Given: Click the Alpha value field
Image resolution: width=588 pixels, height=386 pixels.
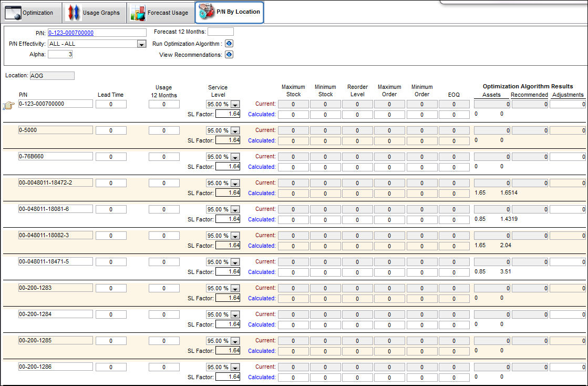Looking at the screenshot, I should click(x=60, y=54).
